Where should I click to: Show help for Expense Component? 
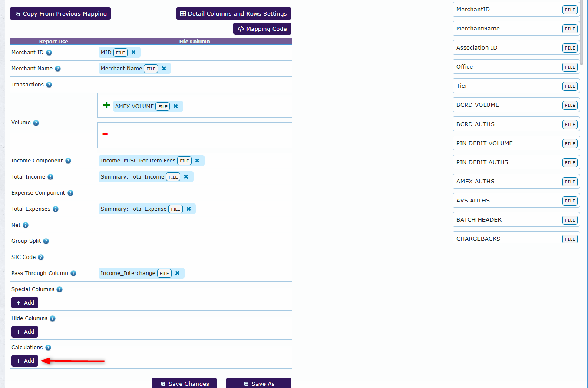coord(70,193)
